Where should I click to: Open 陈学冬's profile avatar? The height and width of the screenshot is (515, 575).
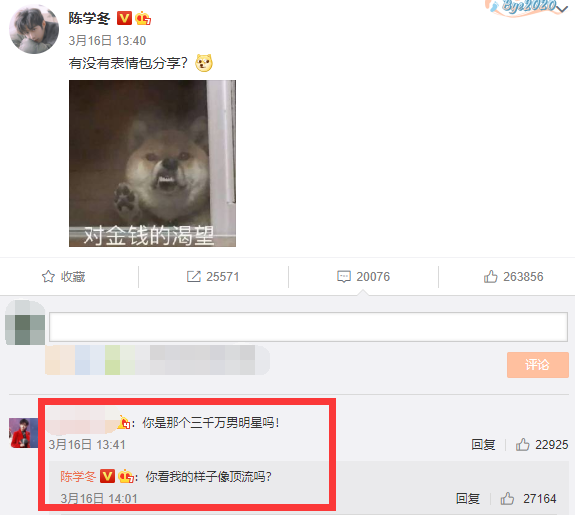34,29
